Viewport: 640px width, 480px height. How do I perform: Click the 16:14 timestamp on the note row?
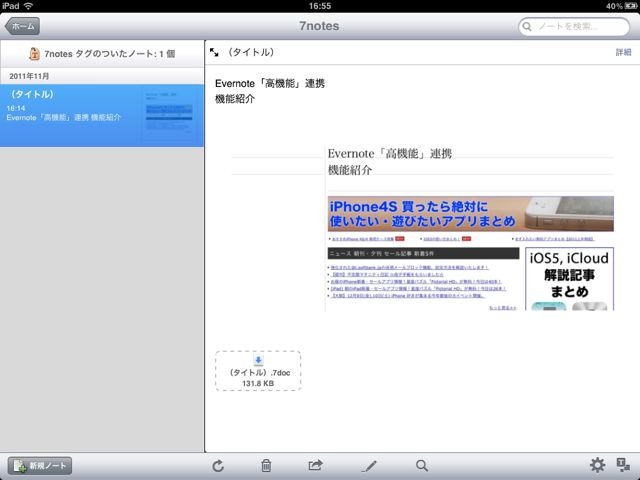click(16, 108)
